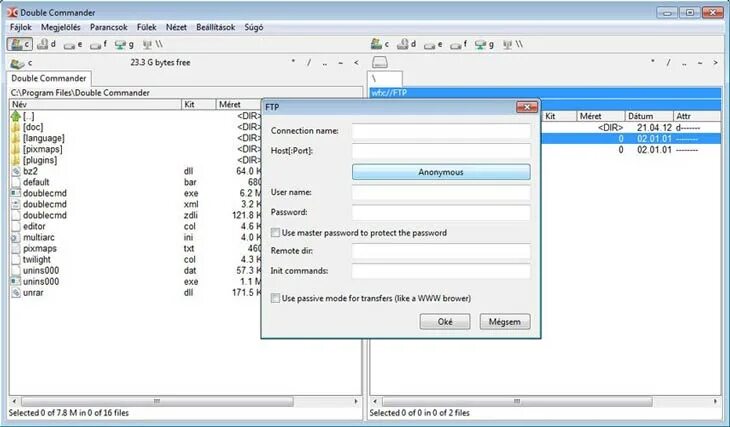Select the right panel \ tab

pyautogui.click(x=385, y=79)
